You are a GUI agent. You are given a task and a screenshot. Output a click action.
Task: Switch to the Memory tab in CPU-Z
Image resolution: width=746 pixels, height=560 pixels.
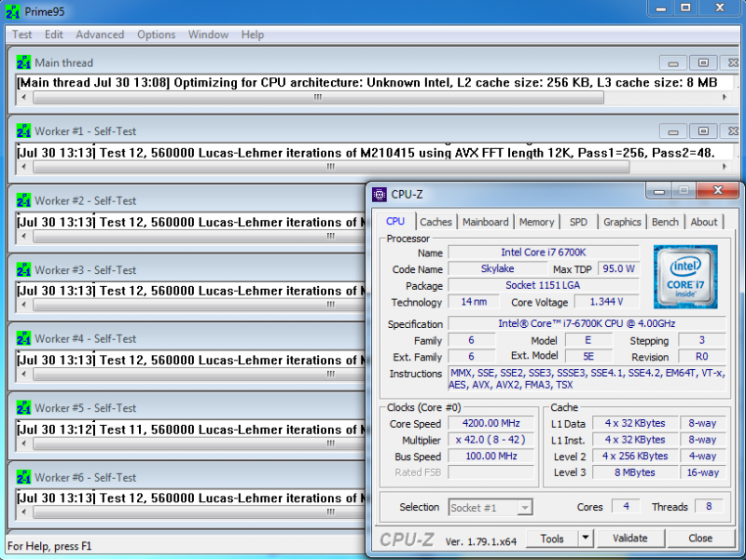pos(537,222)
